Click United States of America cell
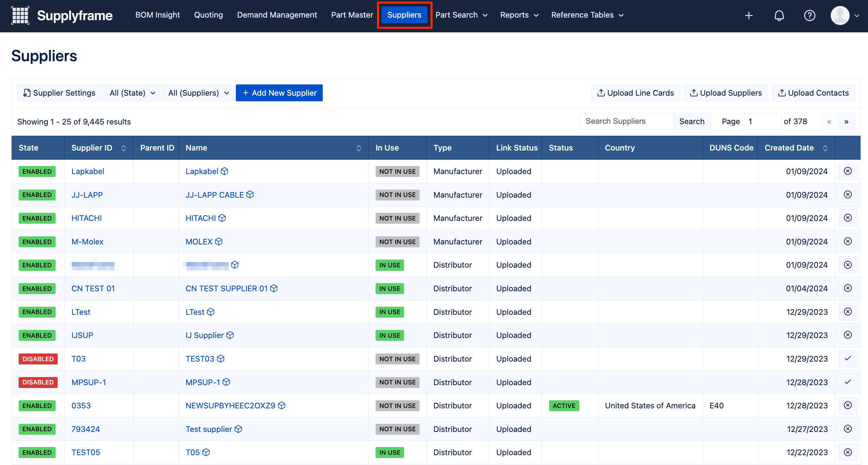This screenshot has height=465, width=868. [650, 406]
